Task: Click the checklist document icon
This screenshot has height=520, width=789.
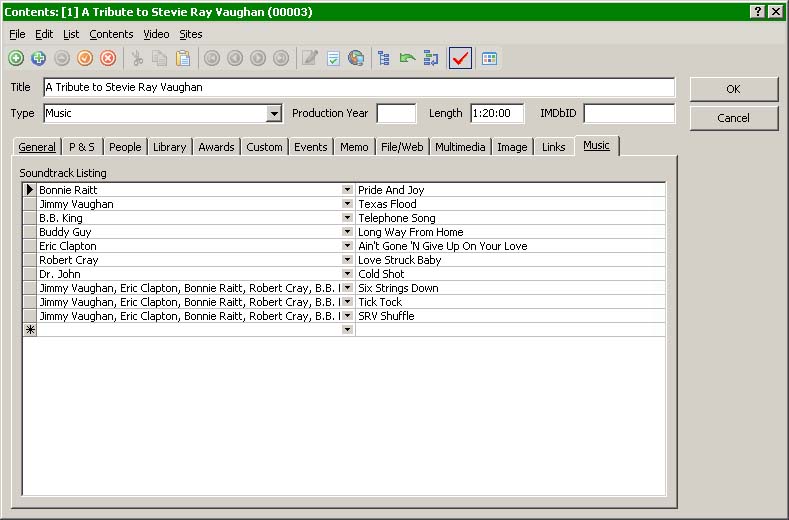Action: (x=333, y=58)
